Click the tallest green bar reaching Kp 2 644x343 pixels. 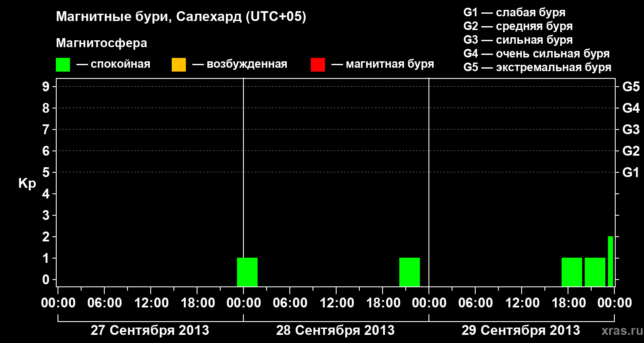(611, 261)
